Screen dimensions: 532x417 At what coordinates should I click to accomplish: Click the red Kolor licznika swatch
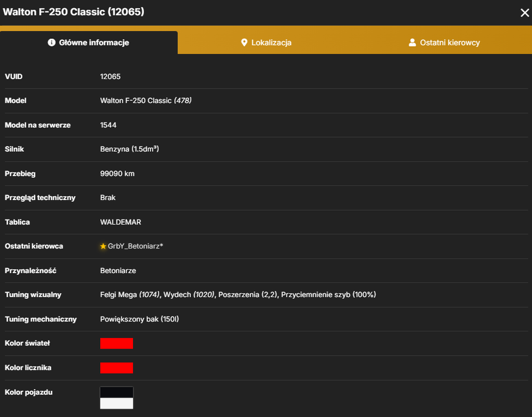(x=116, y=368)
